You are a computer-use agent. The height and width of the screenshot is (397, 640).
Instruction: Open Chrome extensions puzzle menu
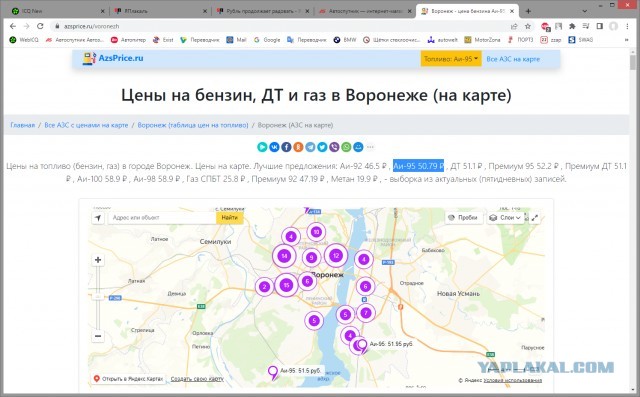click(x=572, y=26)
